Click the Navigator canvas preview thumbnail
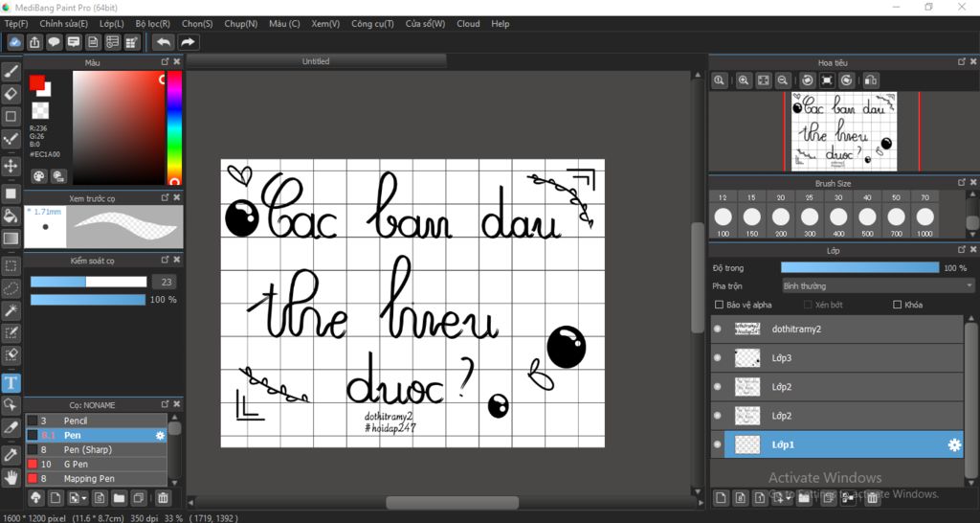Image resolution: width=980 pixels, height=523 pixels. (844, 131)
